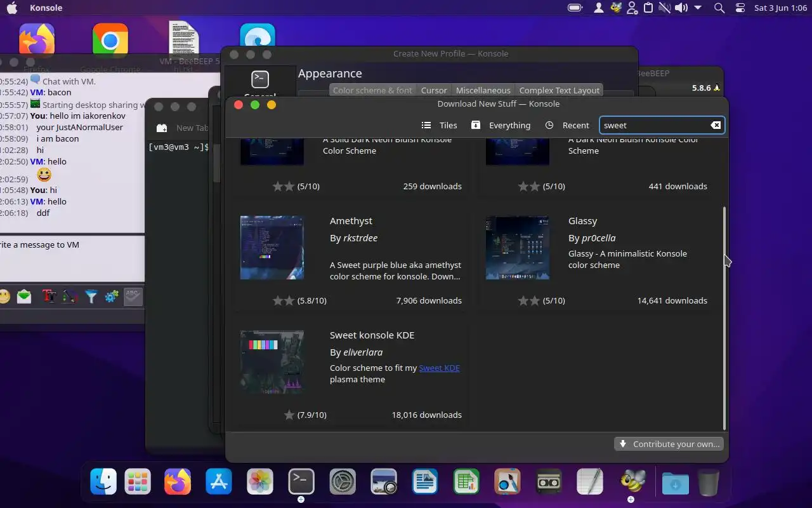
Task: Click the blue funnel filter icon in BeeBEEP
Action: point(91,297)
